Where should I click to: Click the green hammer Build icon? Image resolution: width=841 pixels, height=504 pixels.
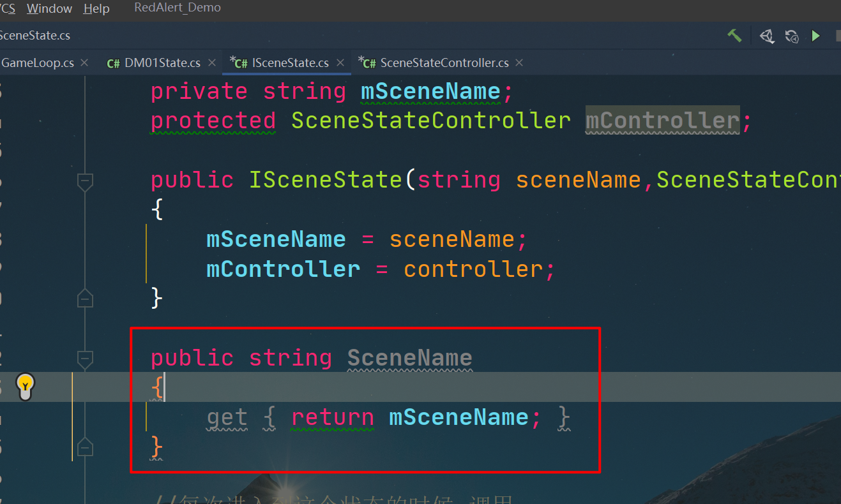734,36
